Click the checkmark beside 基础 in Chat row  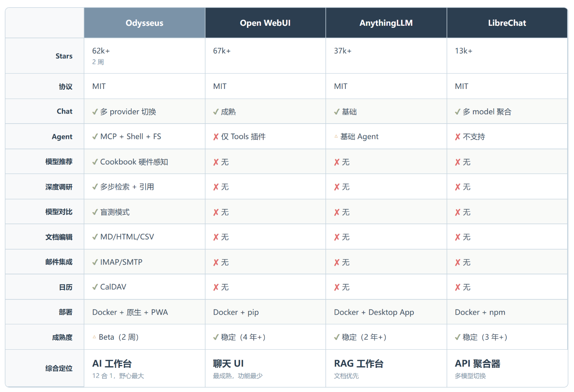coord(337,112)
